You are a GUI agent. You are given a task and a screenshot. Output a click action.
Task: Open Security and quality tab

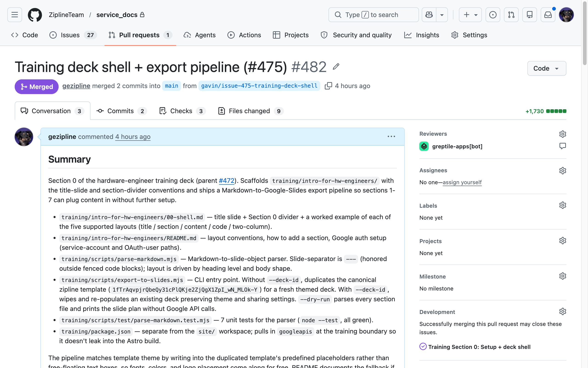point(356,35)
